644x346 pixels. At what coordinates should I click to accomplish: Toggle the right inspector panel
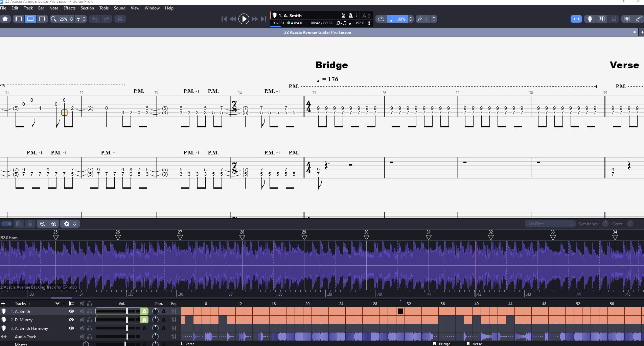point(42,19)
